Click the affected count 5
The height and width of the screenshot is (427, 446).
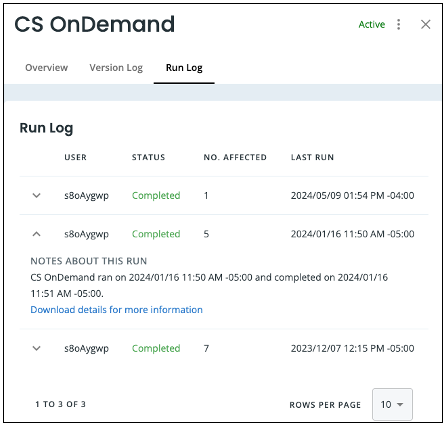206,234
